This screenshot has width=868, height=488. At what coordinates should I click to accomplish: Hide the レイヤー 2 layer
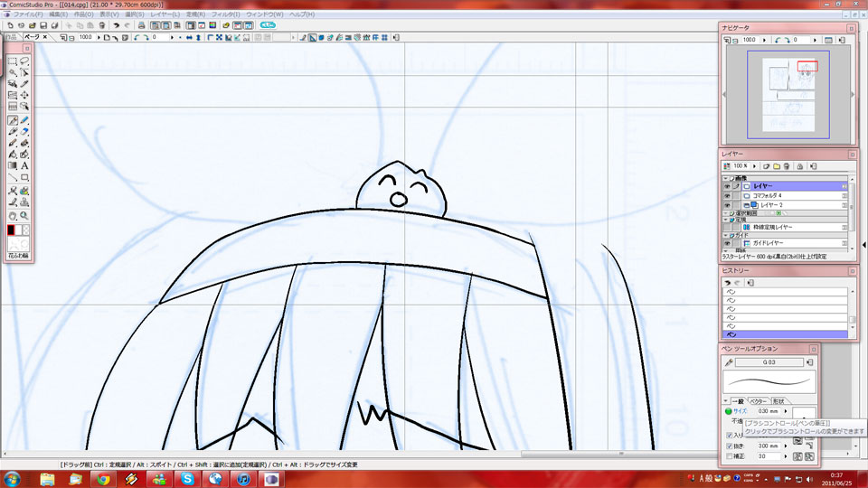pyautogui.click(x=727, y=205)
